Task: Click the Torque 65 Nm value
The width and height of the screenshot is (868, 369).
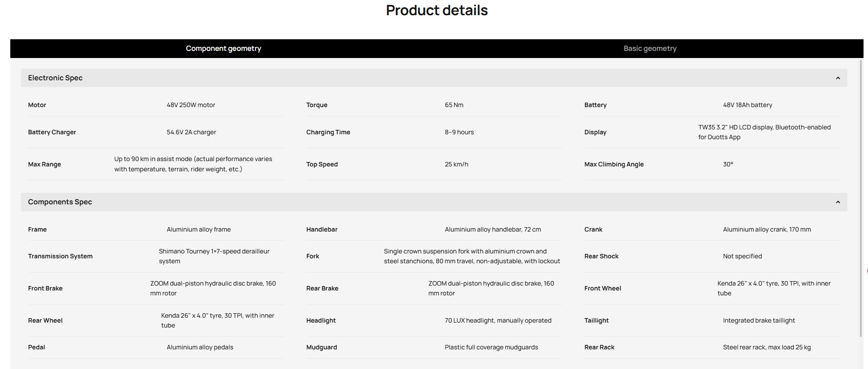Action: click(x=454, y=105)
